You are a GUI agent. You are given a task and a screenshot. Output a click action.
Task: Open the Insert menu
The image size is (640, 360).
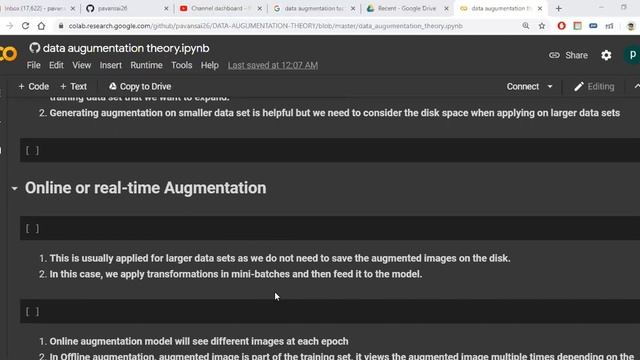click(x=111, y=65)
